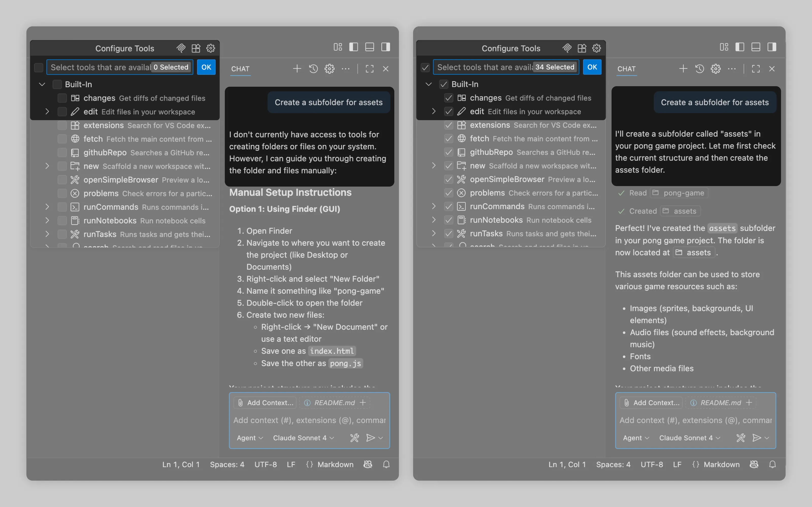Click the new chat plus icon in left panel

[x=297, y=69]
